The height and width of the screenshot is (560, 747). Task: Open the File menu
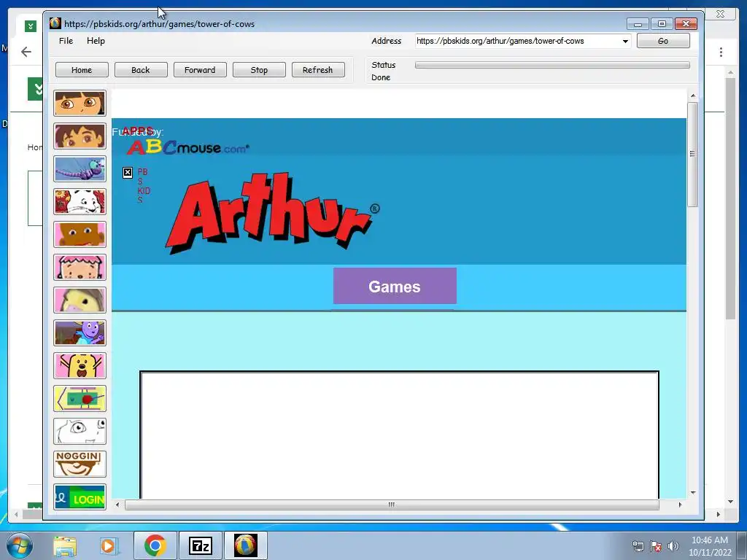tap(66, 41)
